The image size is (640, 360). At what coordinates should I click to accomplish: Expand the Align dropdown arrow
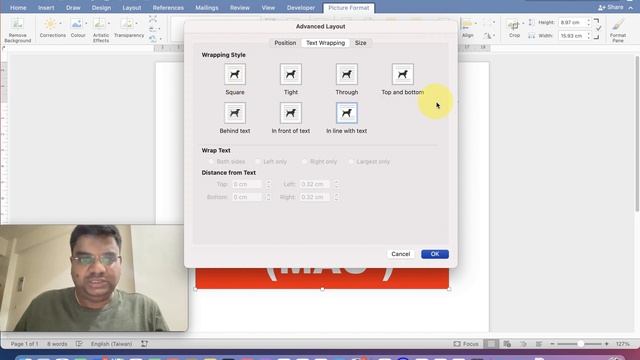coord(476,23)
